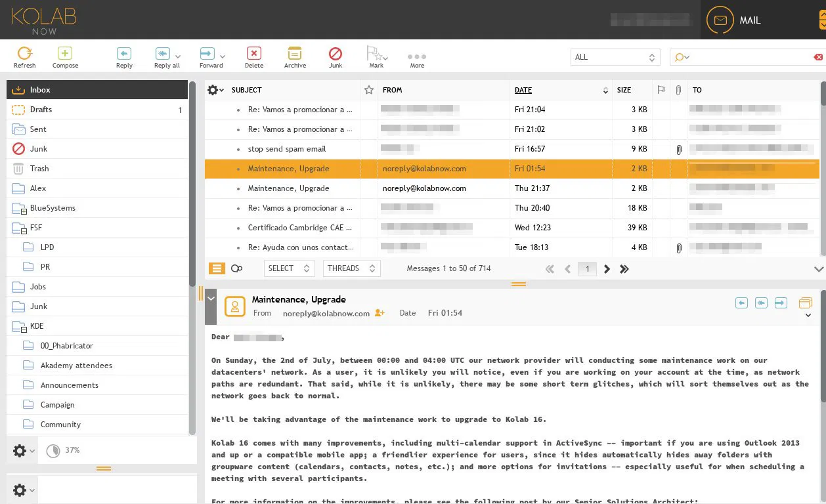This screenshot has width=826, height=504.
Task: Open the Trash folder
Action: click(97, 169)
